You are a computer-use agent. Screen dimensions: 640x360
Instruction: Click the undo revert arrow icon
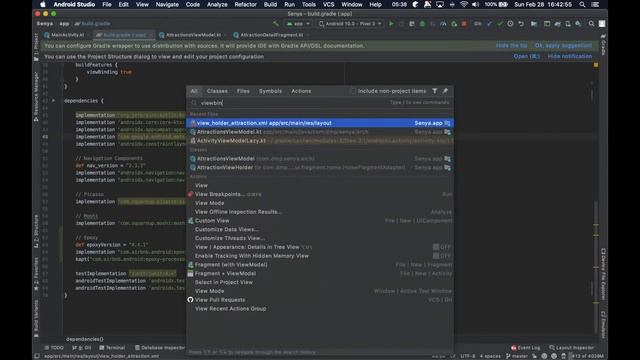pos(521,24)
